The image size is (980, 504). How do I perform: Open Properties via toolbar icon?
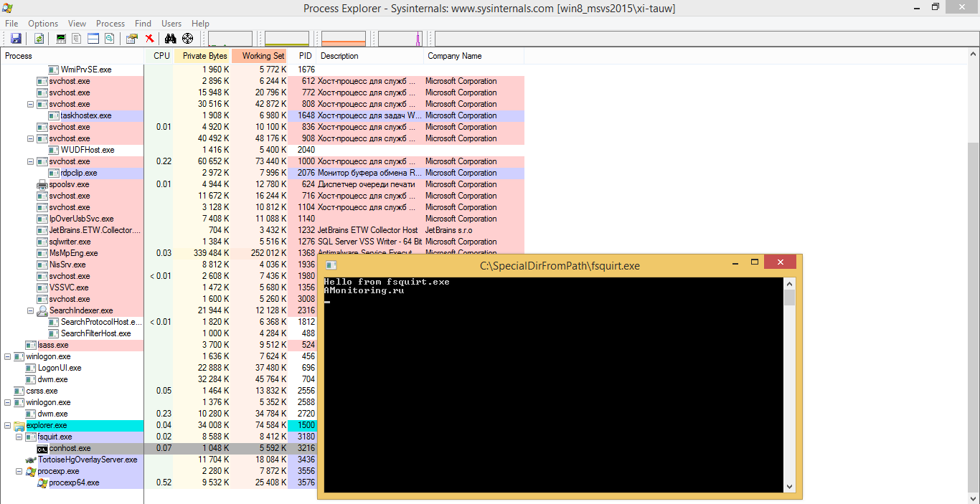point(131,39)
